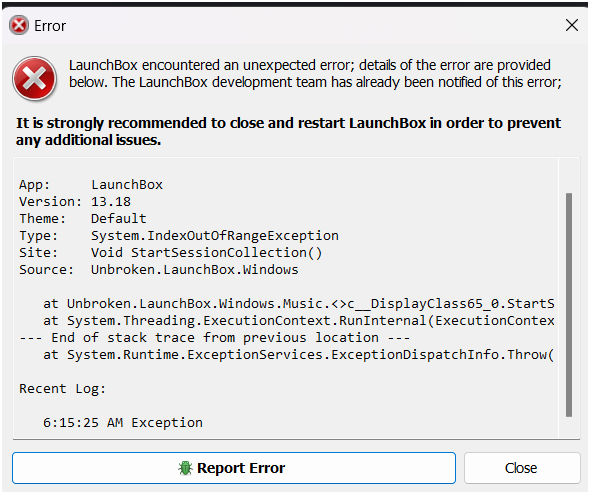Click the Version 13.18 line
The width and height of the screenshot is (590, 494).
tap(75, 202)
